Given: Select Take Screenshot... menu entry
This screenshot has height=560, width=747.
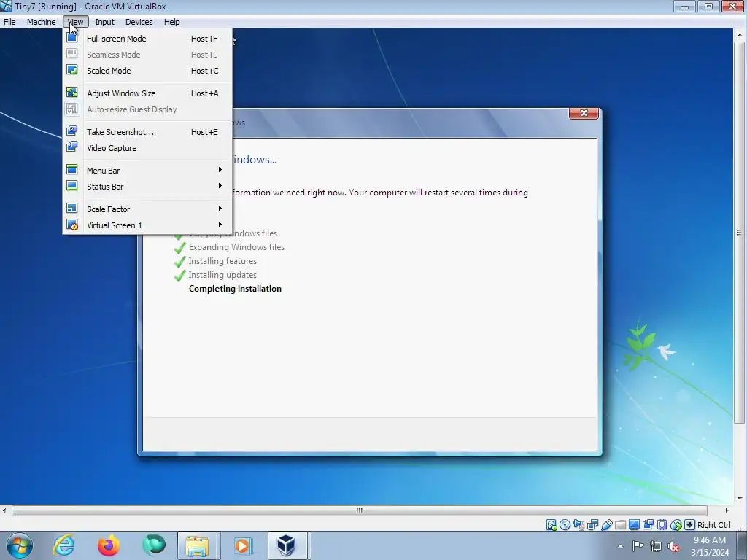Looking at the screenshot, I should tap(147, 132).
